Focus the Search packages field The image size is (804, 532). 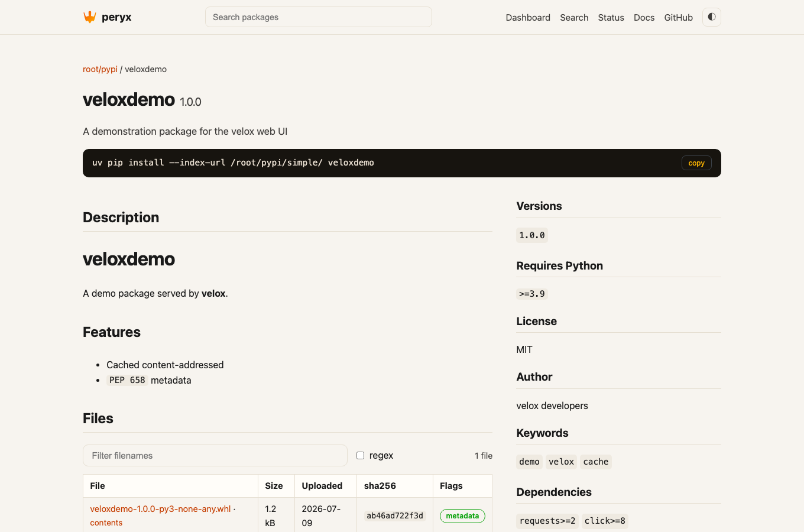click(319, 17)
